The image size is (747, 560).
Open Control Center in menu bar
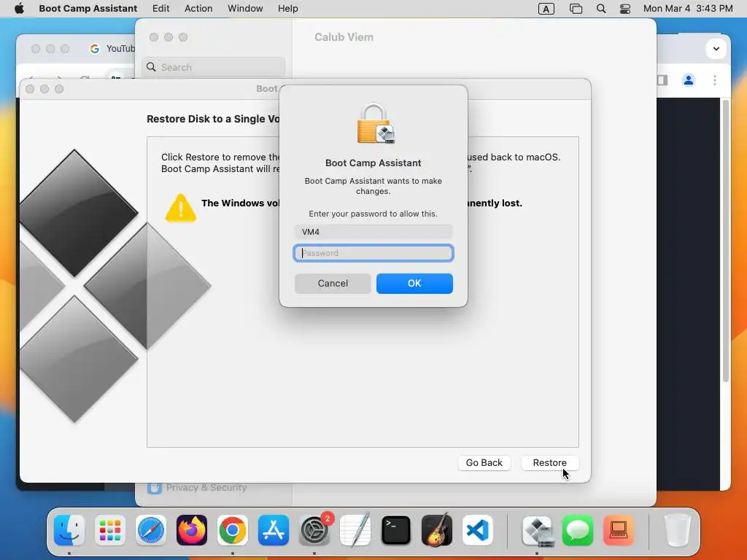pyautogui.click(x=625, y=9)
